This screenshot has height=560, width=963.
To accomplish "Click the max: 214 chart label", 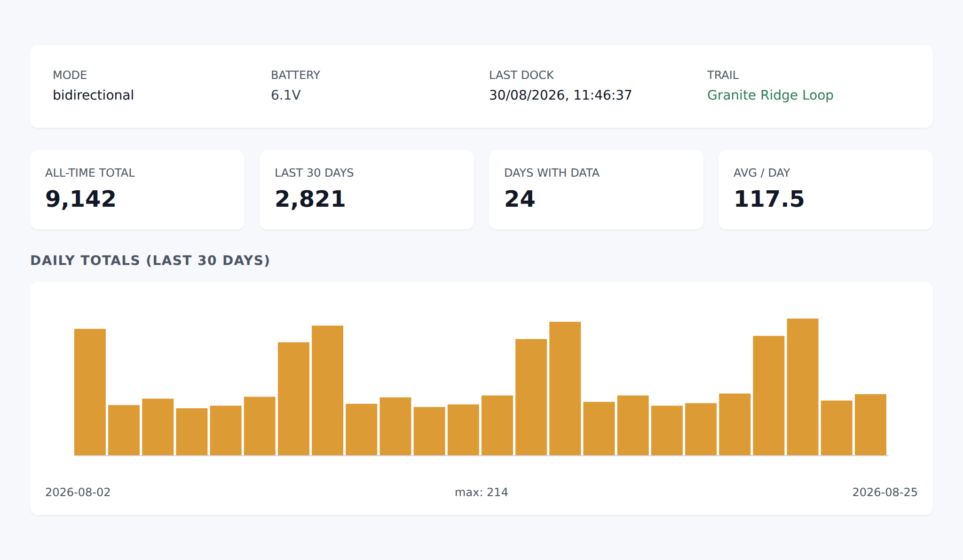I will pyautogui.click(x=481, y=492).
